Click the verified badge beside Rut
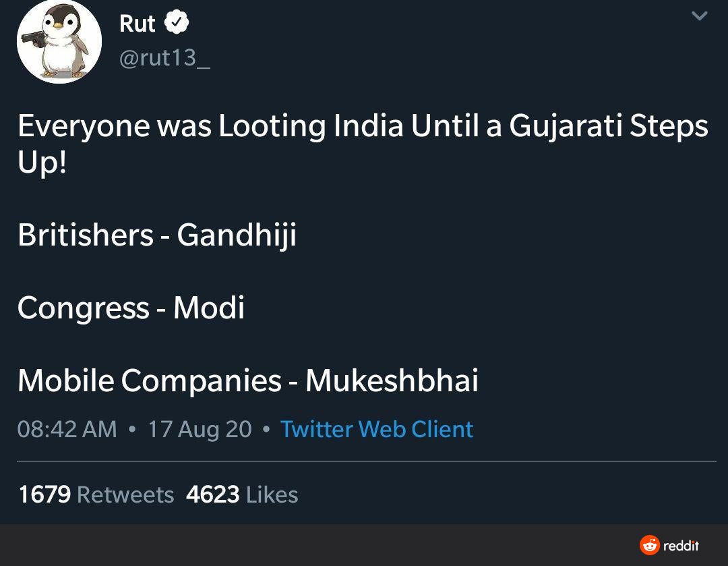 coord(177,24)
